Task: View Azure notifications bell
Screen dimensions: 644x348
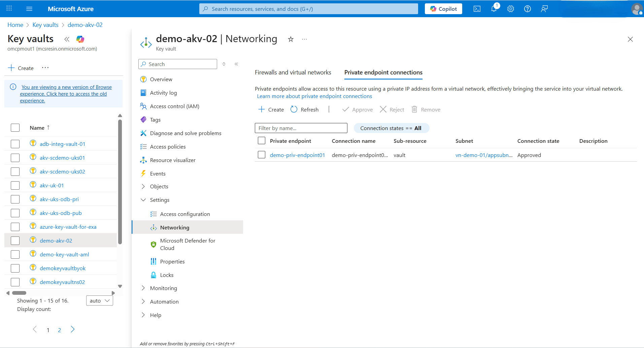Action: pos(494,9)
